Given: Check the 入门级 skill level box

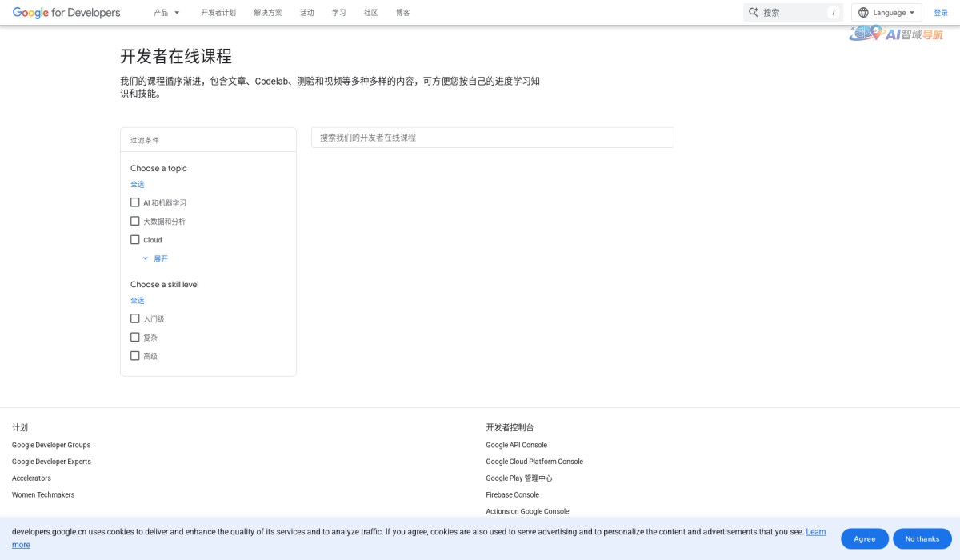Looking at the screenshot, I should (134, 318).
